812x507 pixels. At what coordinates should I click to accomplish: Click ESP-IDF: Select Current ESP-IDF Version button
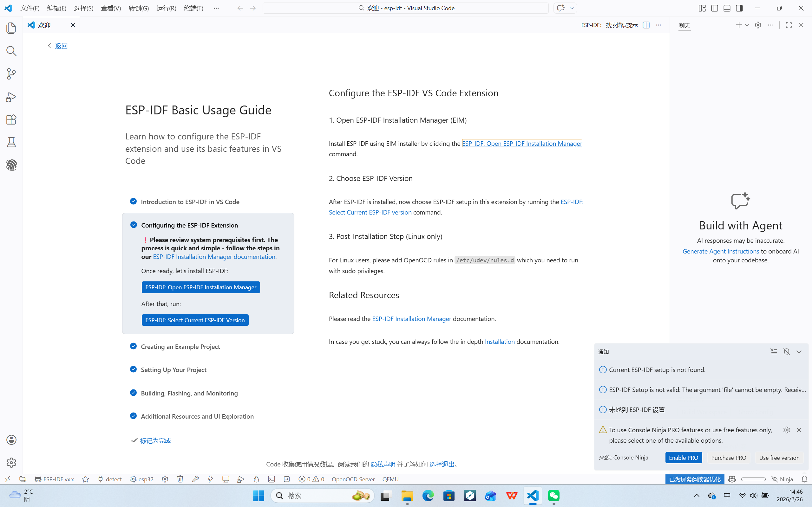click(195, 320)
